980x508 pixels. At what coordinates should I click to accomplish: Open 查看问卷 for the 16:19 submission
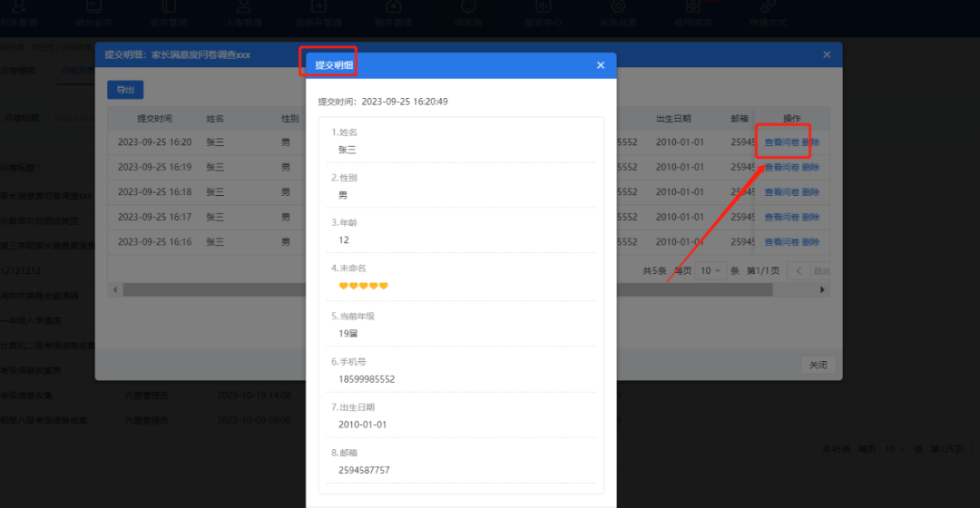pyautogui.click(x=781, y=168)
